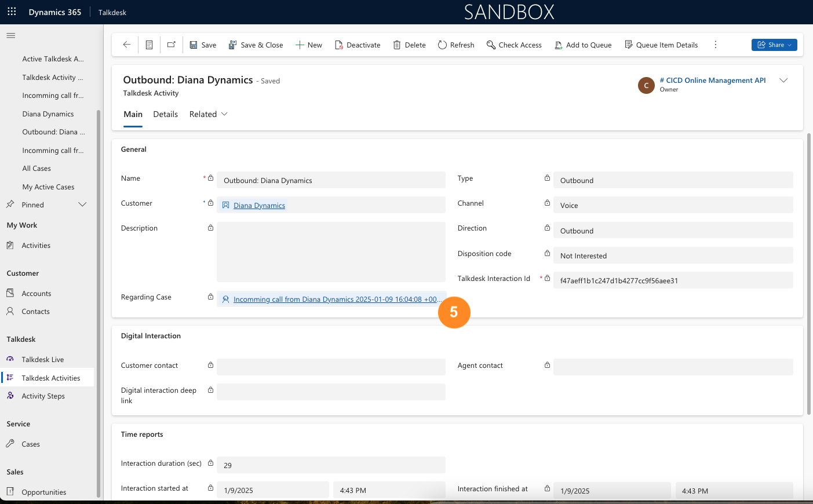Choose Add to Queue
The image size is (813, 504).
tap(583, 45)
